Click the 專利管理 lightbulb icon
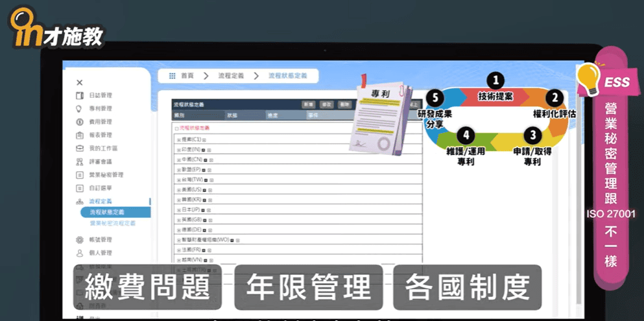The image size is (644, 321). (x=79, y=108)
